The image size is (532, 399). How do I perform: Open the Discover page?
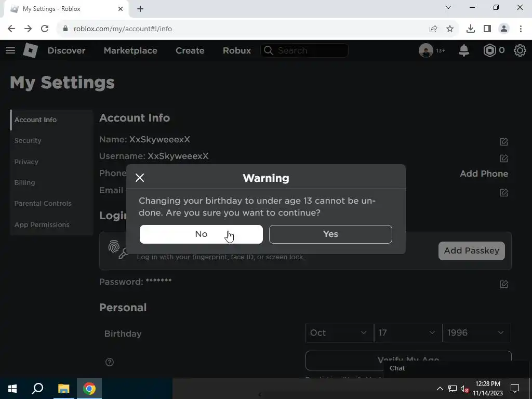tap(66, 50)
